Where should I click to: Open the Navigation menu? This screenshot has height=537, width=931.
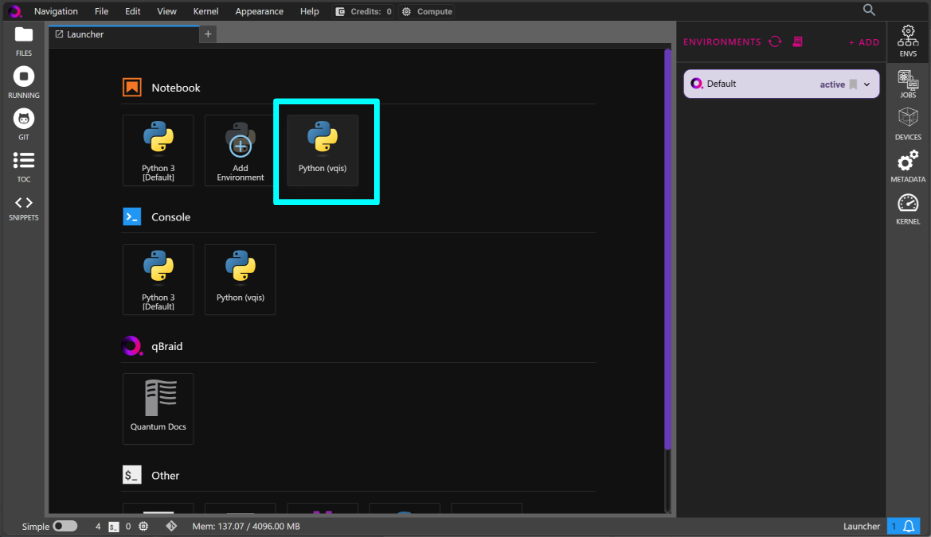56,11
